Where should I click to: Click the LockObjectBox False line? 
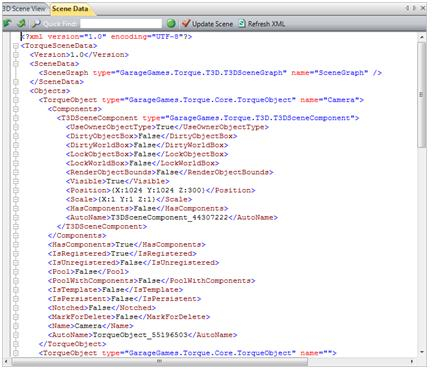click(x=147, y=154)
